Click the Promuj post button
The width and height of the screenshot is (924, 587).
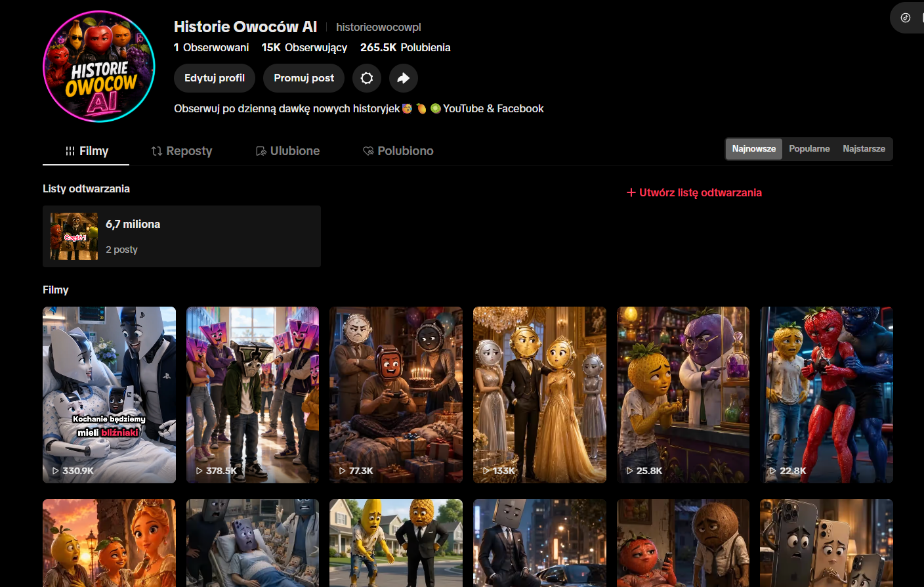[x=304, y=78]
